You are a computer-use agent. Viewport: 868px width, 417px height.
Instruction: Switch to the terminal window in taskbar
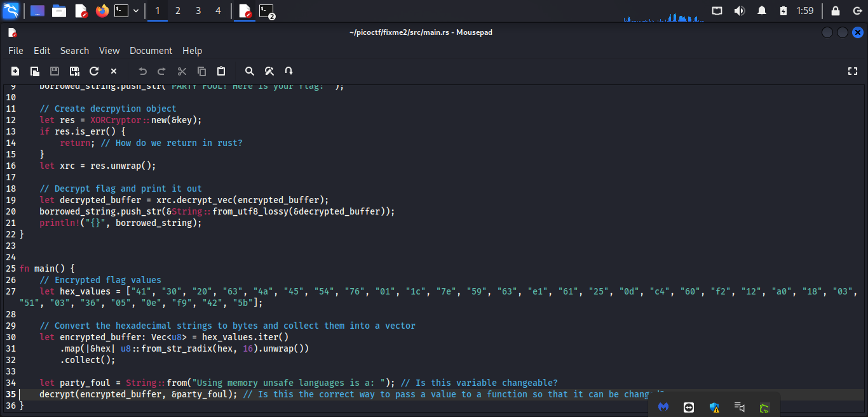(268, 11)
